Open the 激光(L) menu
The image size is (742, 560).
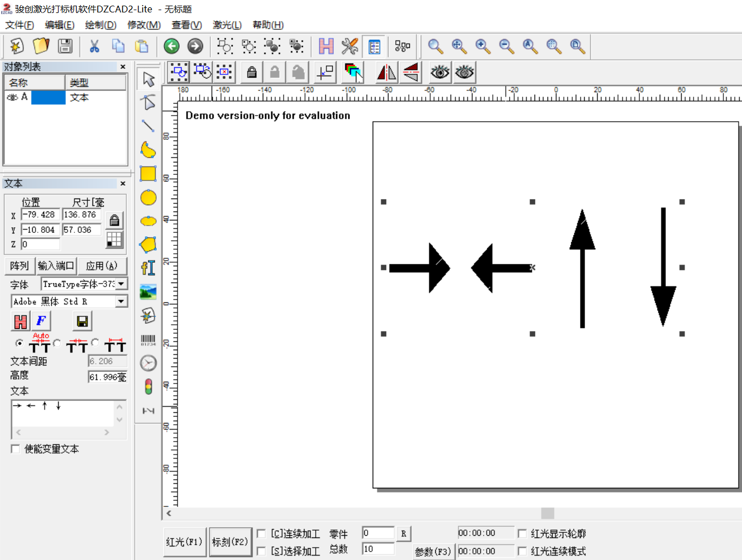coord(227,25)
